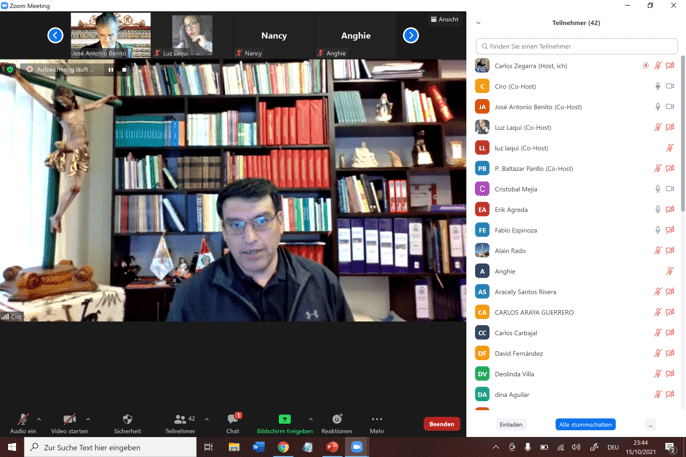This screenshot has width=686, height=457.
Task: Collapse the Teilnehmer panel chevron
Action: [x=478, y=23]
